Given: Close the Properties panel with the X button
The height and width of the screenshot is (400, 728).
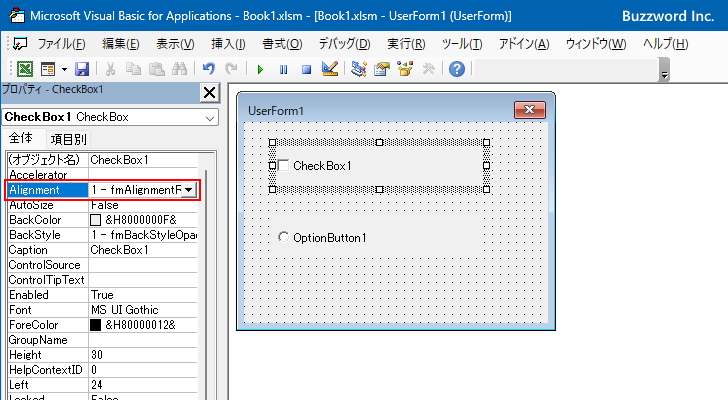Looking at the screenshot, I should click(x=209, y=93).
